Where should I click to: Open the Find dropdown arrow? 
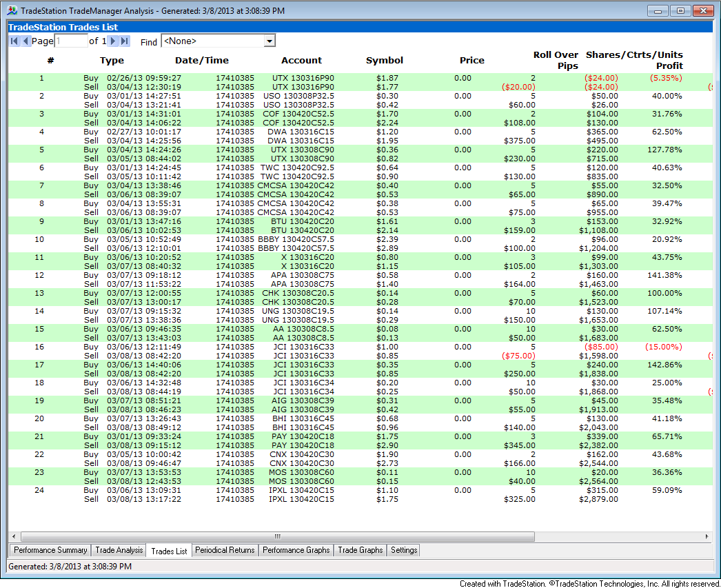270,41
